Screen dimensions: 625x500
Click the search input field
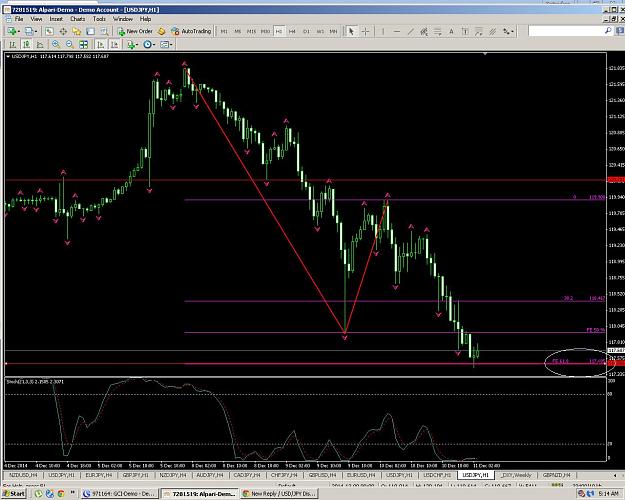[x=566, y=31]
